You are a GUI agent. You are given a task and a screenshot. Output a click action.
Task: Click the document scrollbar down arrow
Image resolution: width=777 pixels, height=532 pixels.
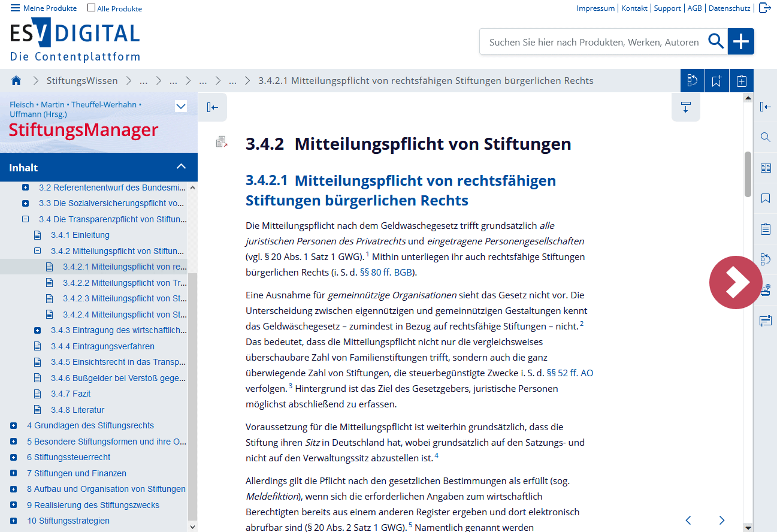click(748, 527)
